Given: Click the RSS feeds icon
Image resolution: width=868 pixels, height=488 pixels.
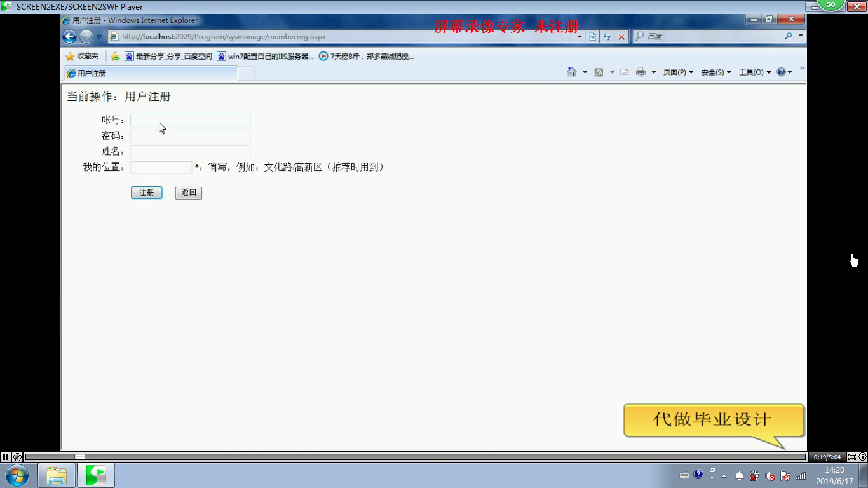Looking at the screenshot, I should tap(599, 72).
